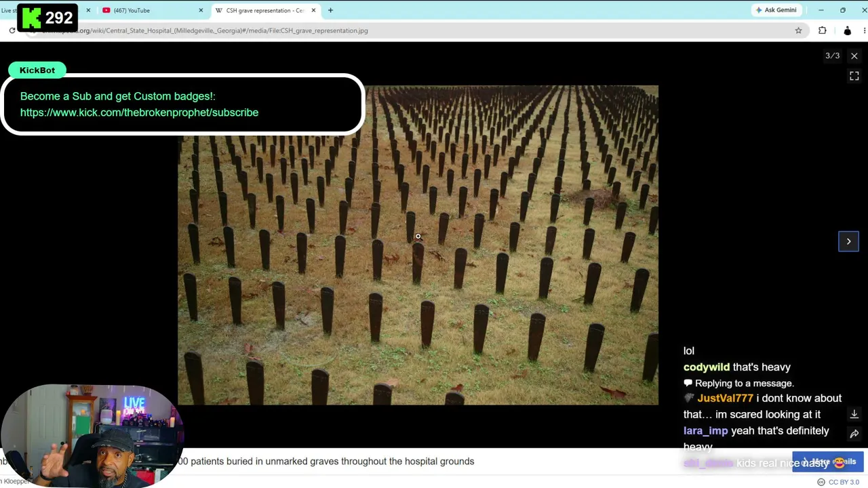
Task: Click the 292 viewer count
Action: tap(59, 18)
